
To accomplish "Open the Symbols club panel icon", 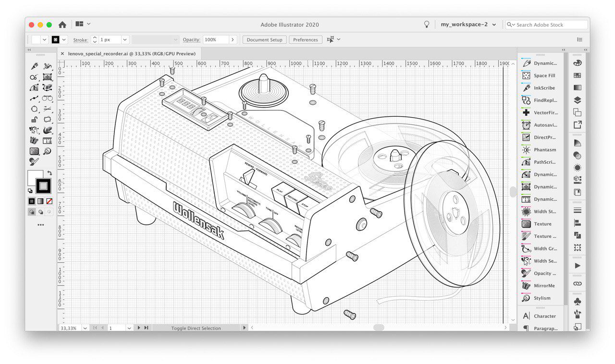I will click(x=577, y=302).
